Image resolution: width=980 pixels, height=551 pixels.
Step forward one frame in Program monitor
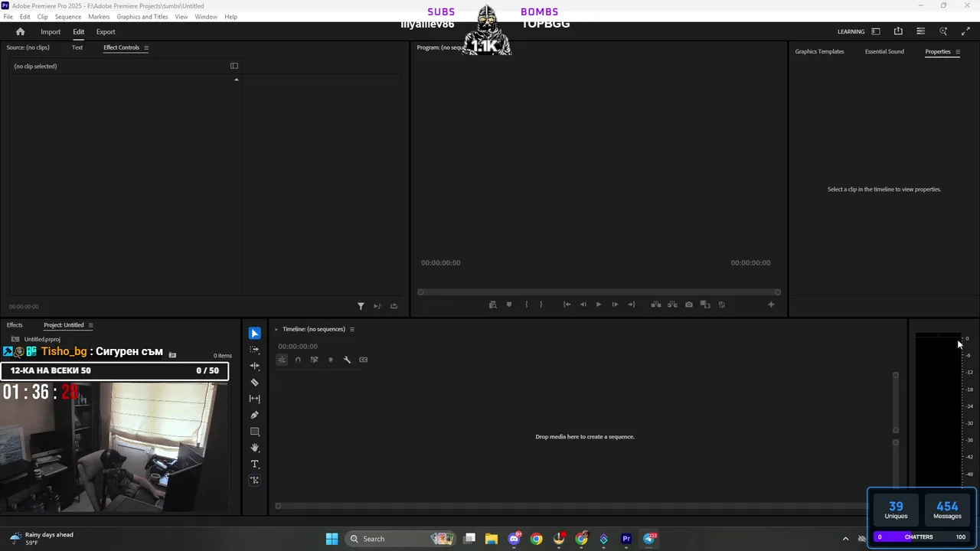pos(615,305)
